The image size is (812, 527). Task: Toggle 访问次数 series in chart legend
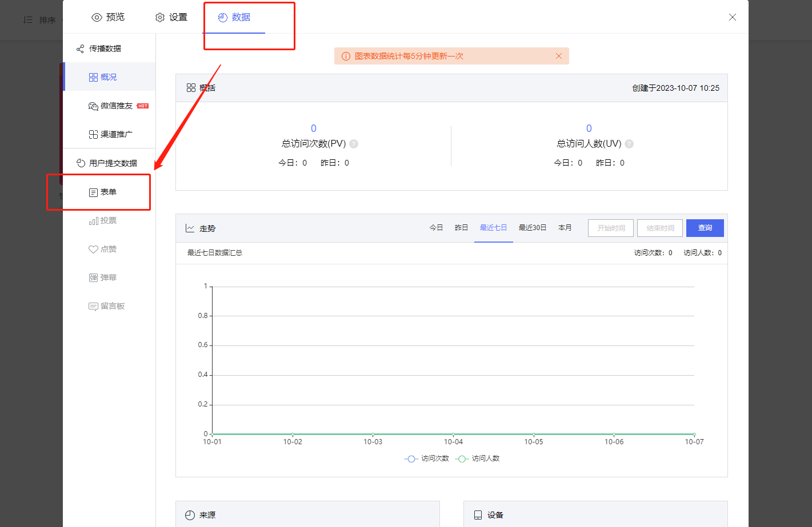point(427,458)
